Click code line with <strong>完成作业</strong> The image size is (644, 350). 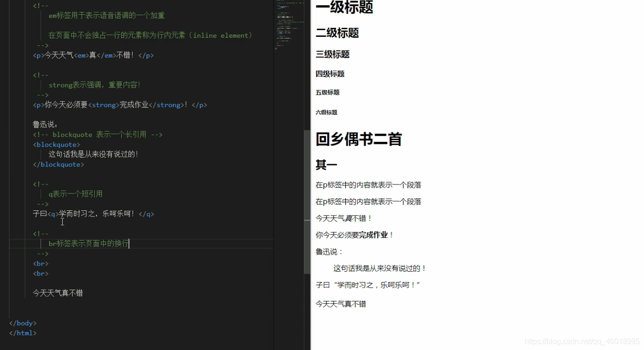[120, 105]
